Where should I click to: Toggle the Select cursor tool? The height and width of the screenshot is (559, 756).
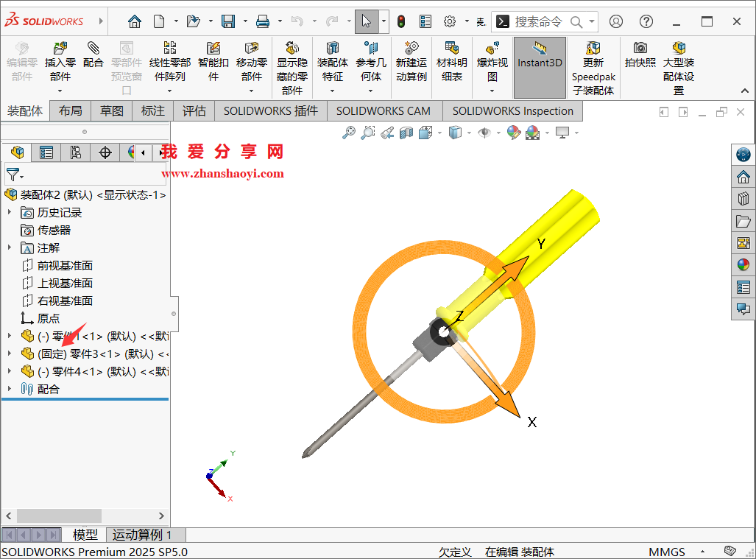[x=367, y=21]
